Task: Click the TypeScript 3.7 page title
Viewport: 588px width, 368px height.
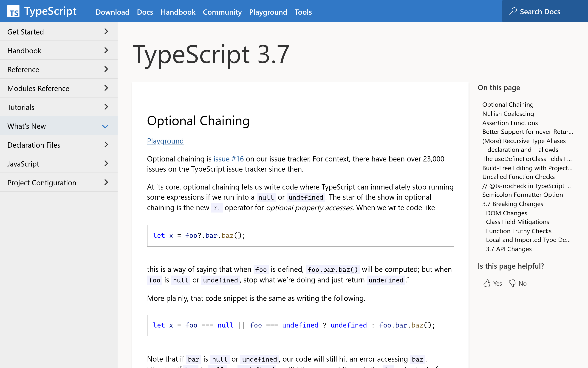Action: point(211,55)
